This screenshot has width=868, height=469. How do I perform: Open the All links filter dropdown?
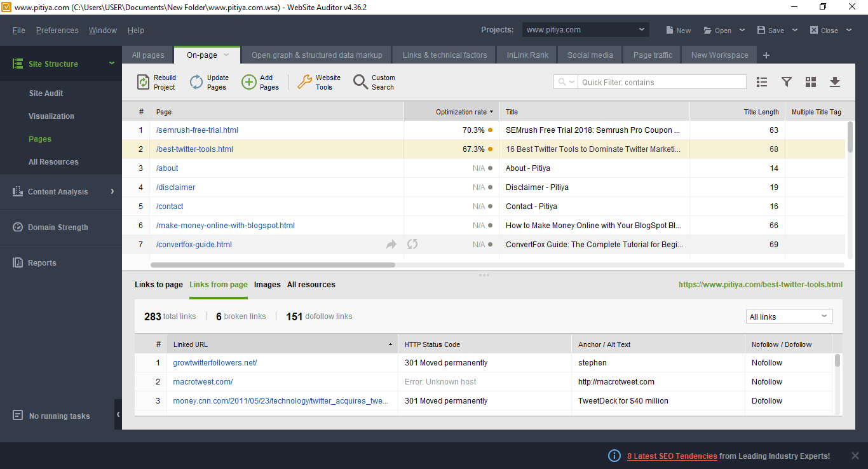pyautogui.click(x=789, y=316)
